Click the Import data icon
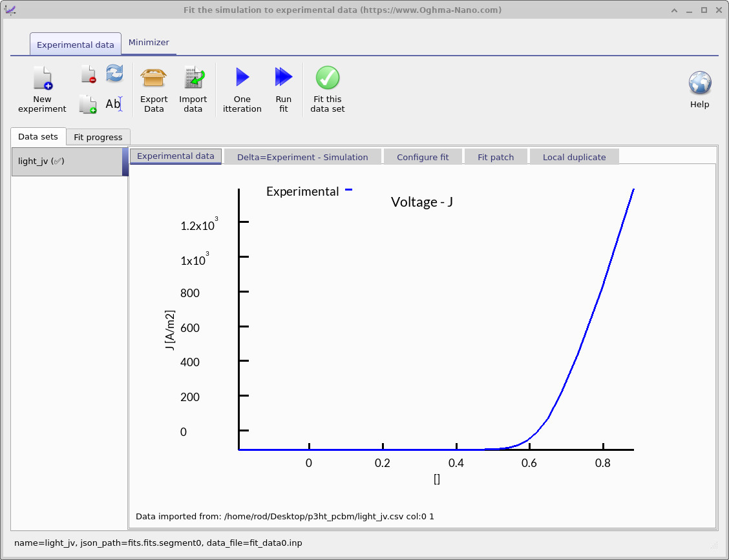This screenshot has width=729, height=560. click(193, 84)
